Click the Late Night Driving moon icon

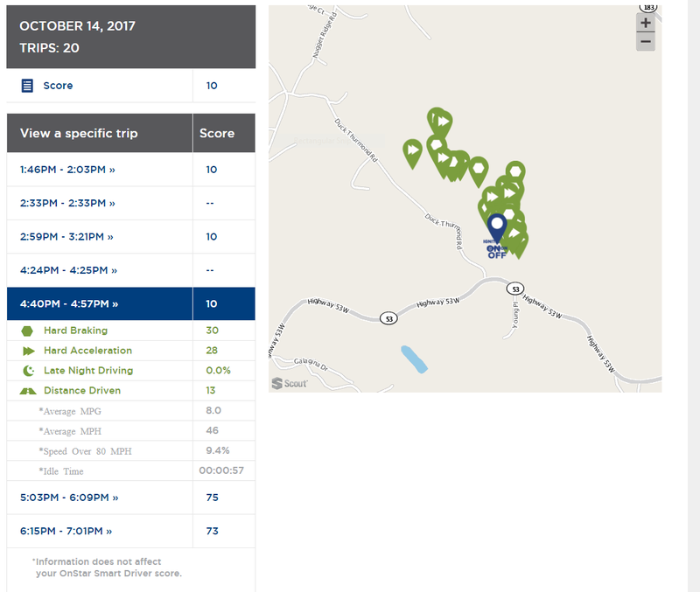pos(27,371)
